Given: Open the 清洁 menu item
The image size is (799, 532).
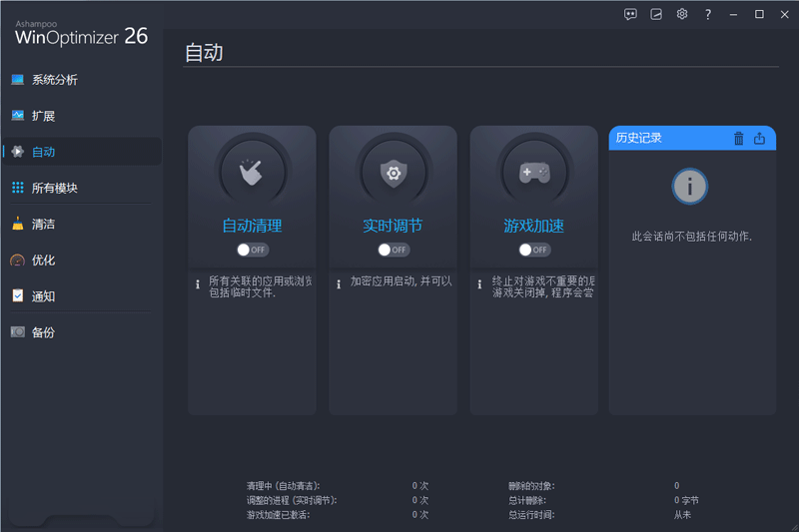Looking at the screenshot, I should coord(82,224).
